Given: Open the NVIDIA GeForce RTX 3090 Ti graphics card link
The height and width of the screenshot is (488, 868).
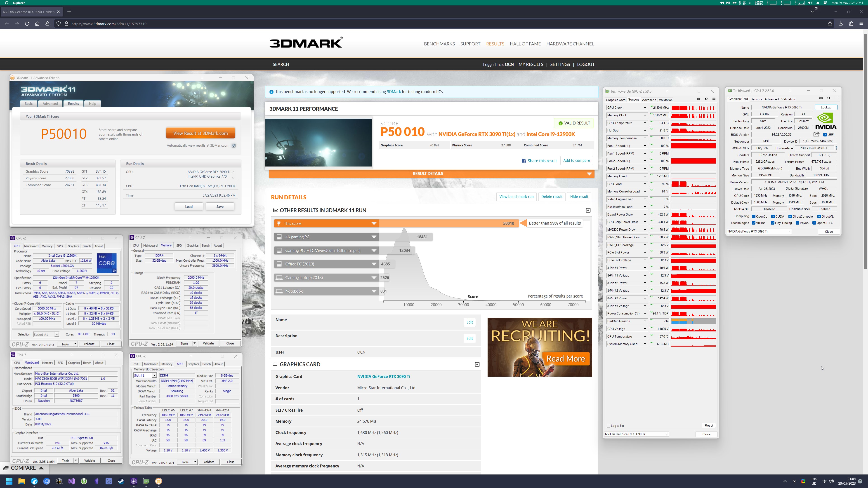Looking at the screenshot, I should click(383, 377).
